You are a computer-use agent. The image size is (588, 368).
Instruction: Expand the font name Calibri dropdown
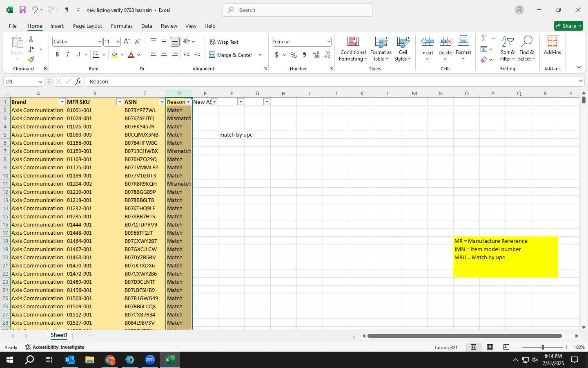[x=99, y=42]
